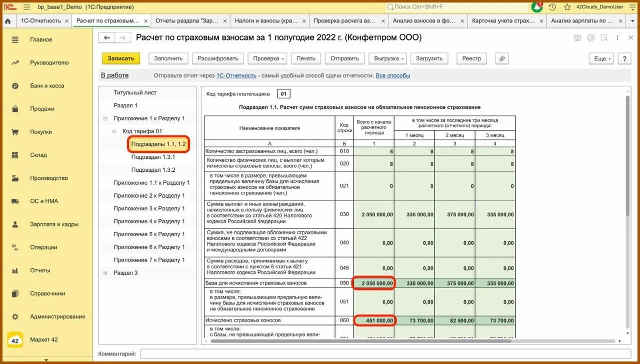Click the Загрузить button
Image resolution: width=640 pixels, height=364 pixels.
tap(429, 58)
